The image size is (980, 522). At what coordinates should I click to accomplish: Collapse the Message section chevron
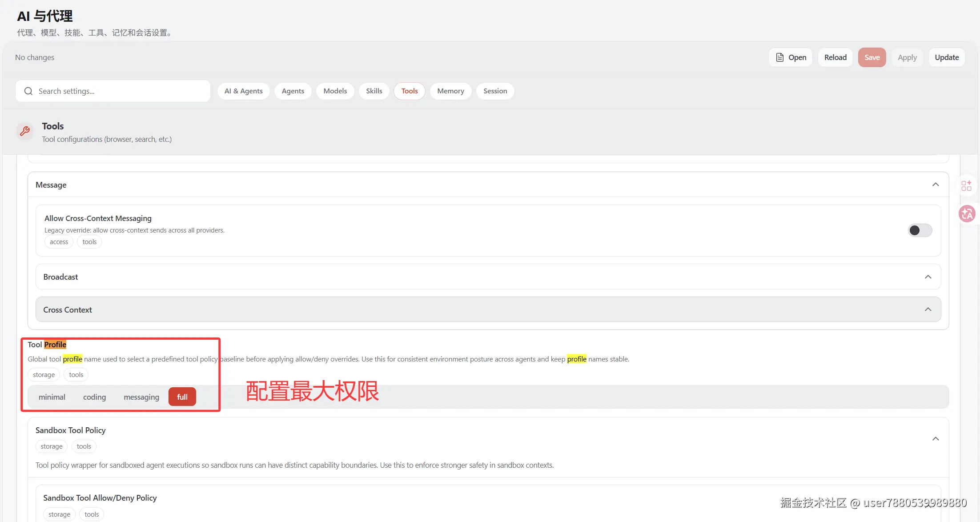pyautogui.click(x=936, y=185)
